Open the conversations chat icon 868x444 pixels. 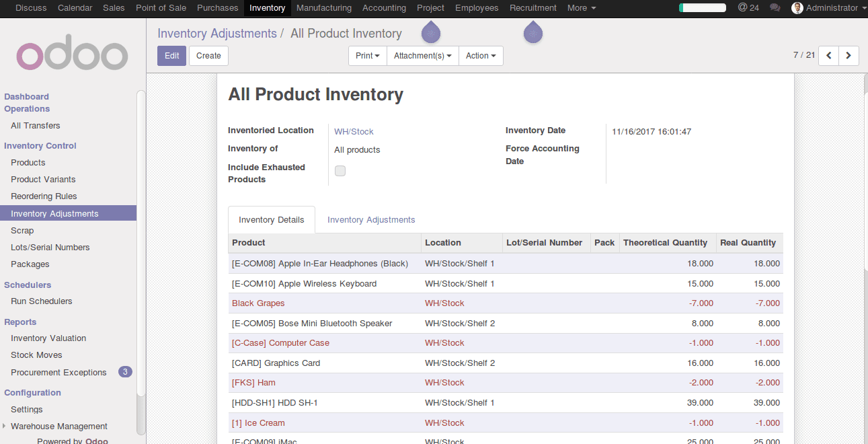point(775,8)
